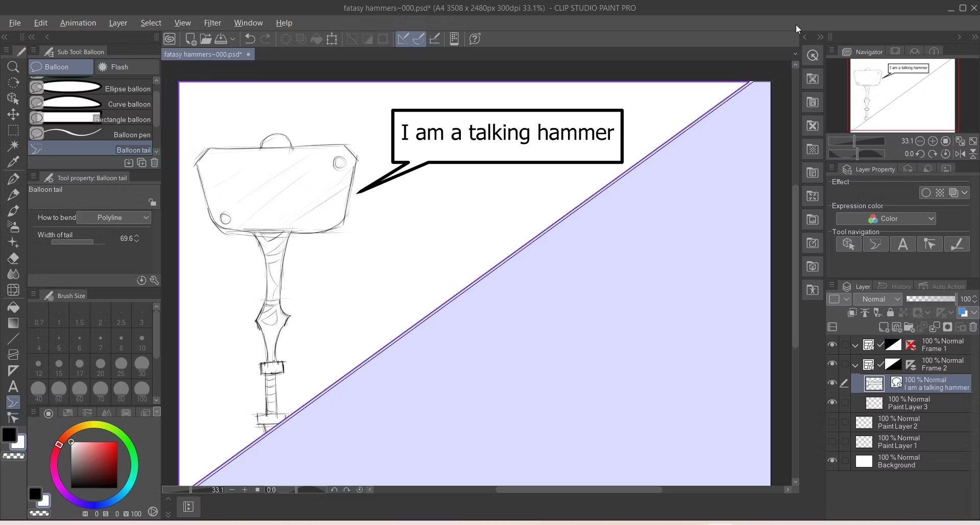
Task: Switch to the Flash sub tool tab
Action: 126,67
